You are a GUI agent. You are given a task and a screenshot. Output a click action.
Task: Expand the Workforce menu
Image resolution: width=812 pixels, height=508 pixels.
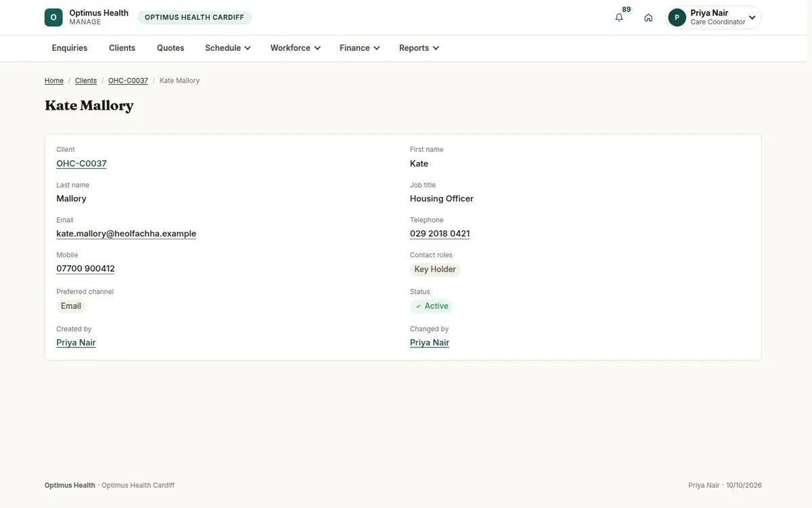pos(295,48)
